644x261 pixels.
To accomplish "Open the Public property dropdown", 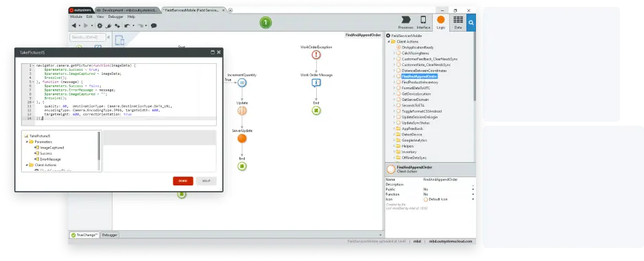I will pyautogui.click(x=473, y=189).
